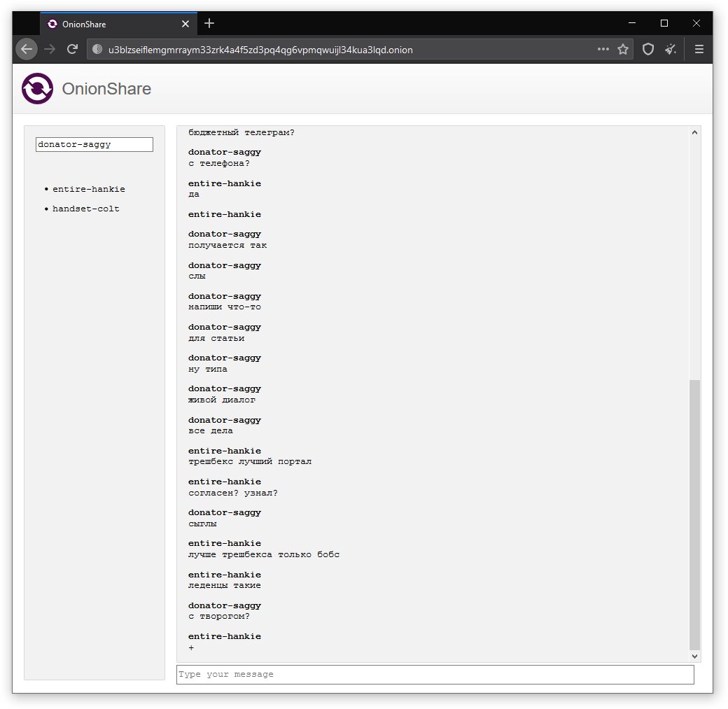
Task: Click the chat scrollbar down arrow
Action: [694, 656]
